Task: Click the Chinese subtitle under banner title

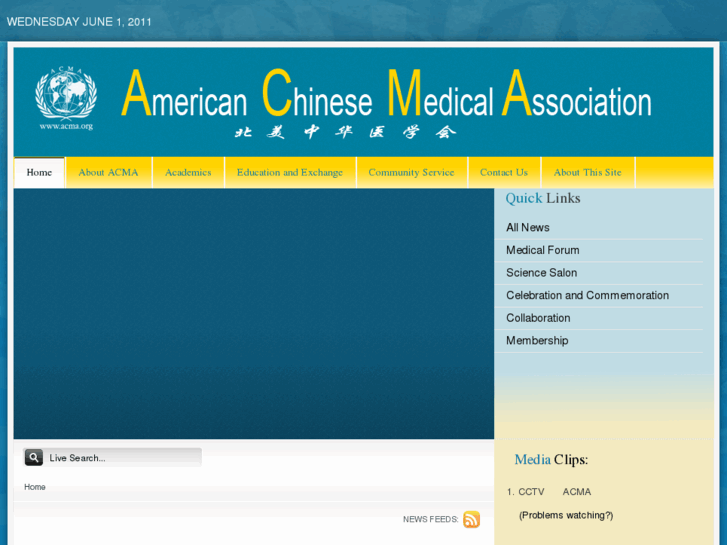Action: [x=345, y=133]
